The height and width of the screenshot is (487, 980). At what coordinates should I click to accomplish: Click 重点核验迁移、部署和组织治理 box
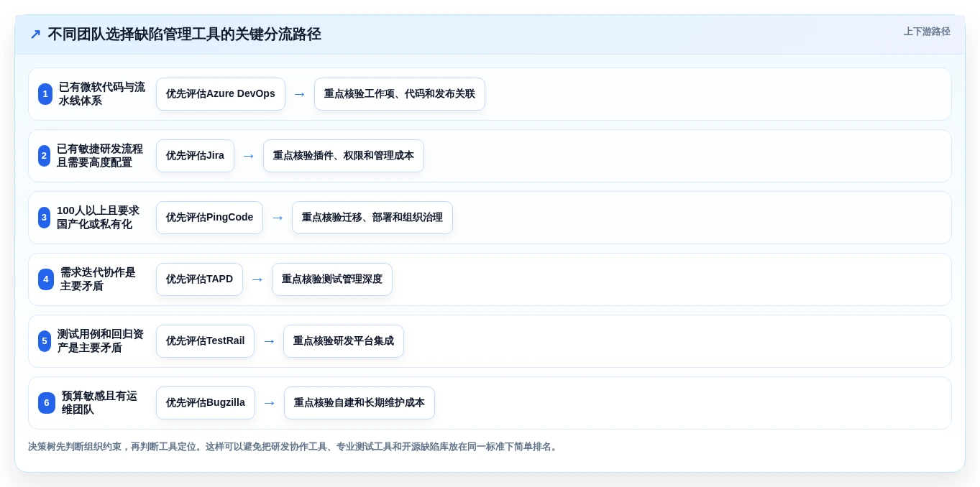pos(372,218)
